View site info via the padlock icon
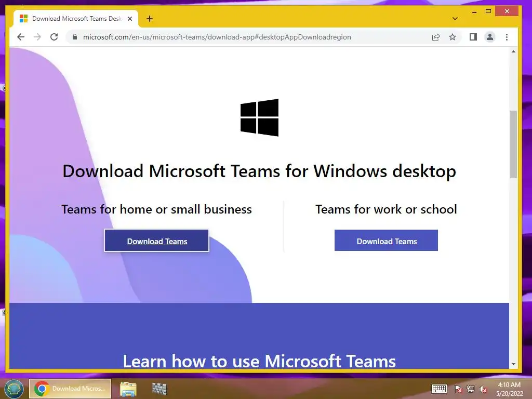532x399 pixels. click(x=75, y=37)
